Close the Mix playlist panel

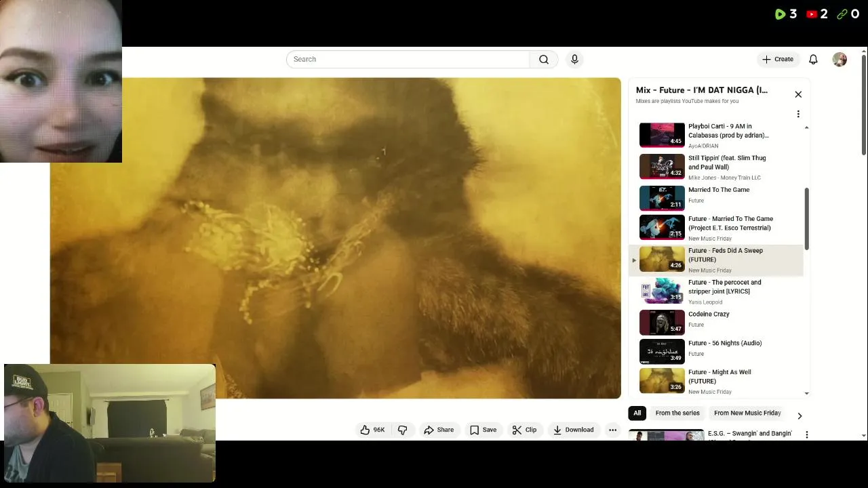coord(798,94)
